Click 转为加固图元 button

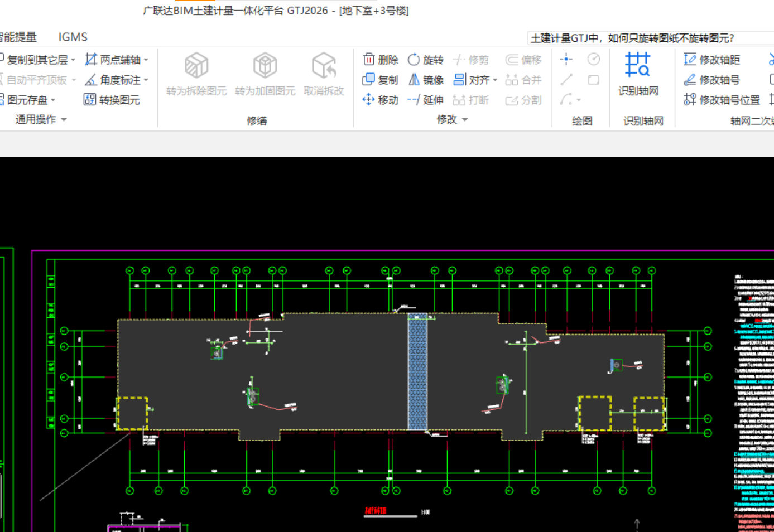(x=265, y=74)
